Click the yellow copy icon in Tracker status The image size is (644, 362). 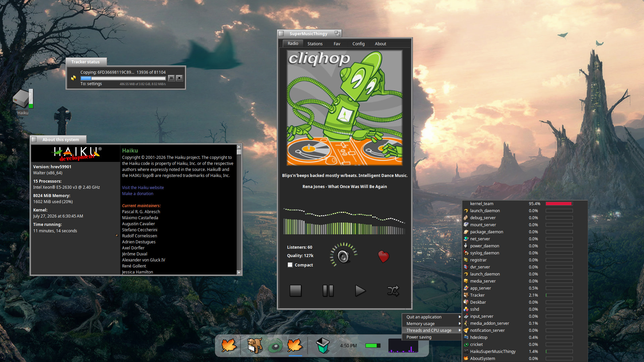pyautogui.click(x=73, y=78)
